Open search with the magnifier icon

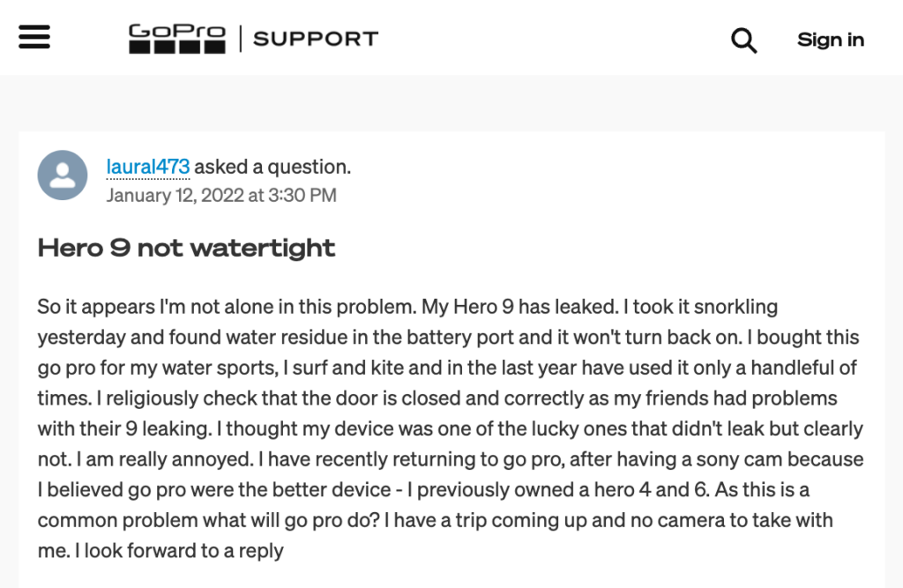[x=743, y=40]
